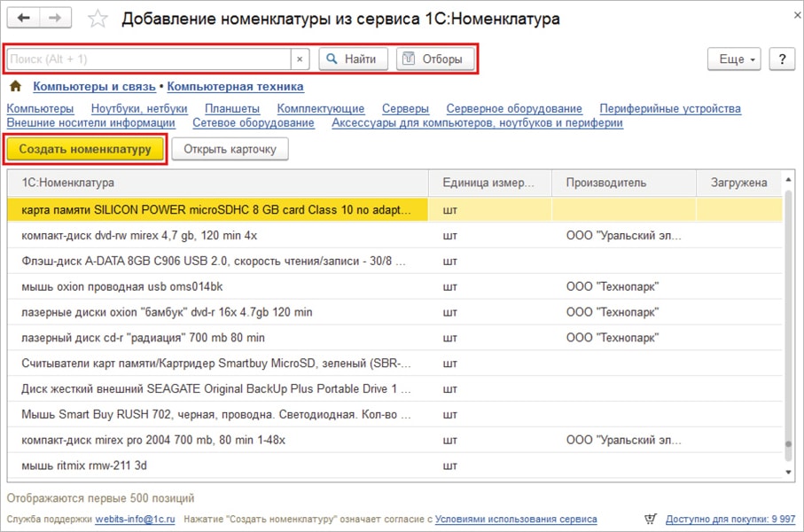Viewport: 804px width, 532px height.
Task: Clear the search field with X
Action: (x=300, y=59)
